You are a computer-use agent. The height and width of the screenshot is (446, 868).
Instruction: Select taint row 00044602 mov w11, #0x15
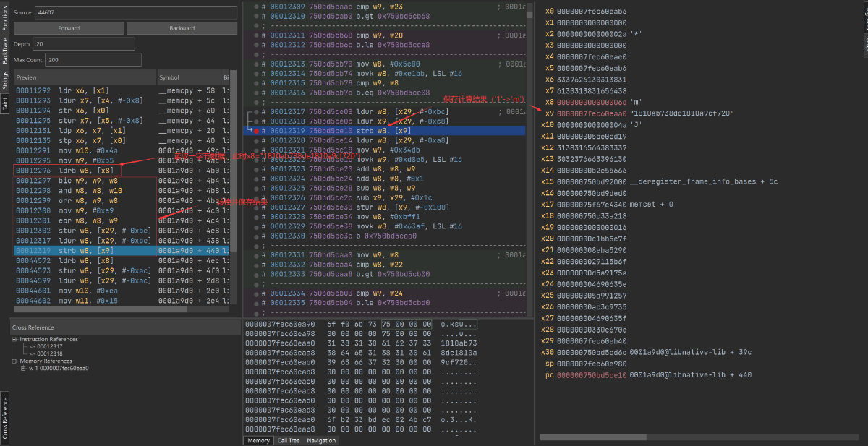pyautogui.click(x=122, y=300)
